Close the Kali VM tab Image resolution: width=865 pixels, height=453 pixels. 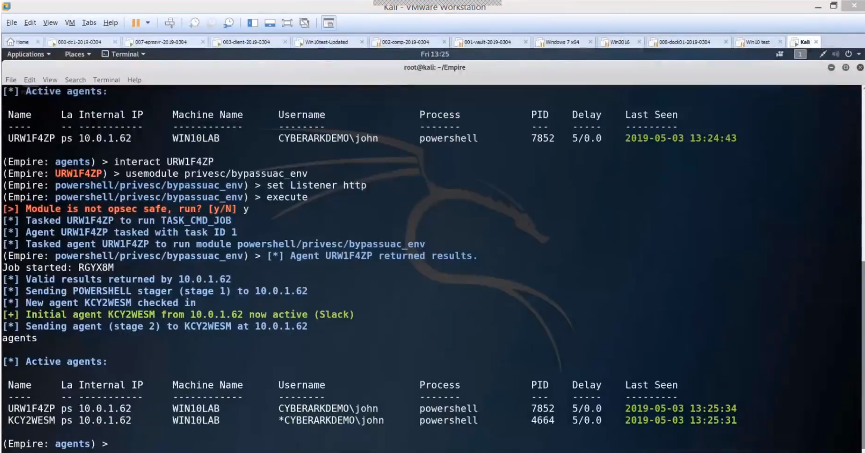(816, 41)
